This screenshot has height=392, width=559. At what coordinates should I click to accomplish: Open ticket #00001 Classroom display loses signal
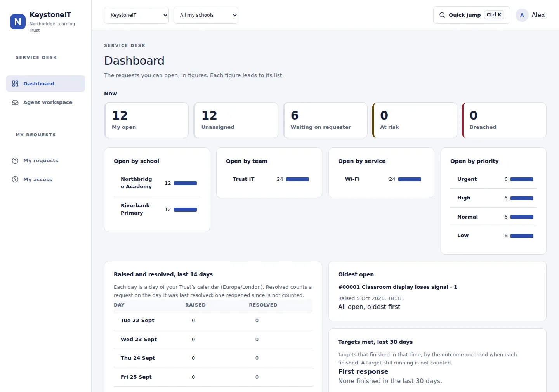pyautogui.click(x=398, y=287)
